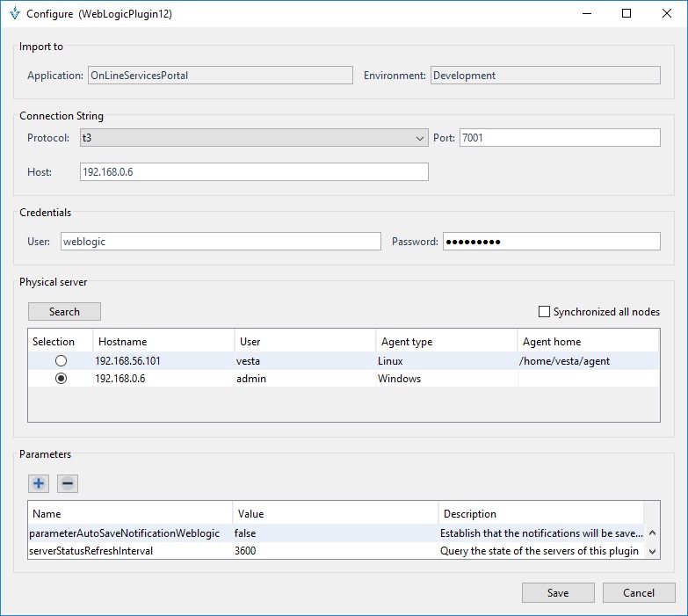Image resolution: width=688 pixels, height=616 pixels.
Task: Select the serverStatusRefreshInterval cell
Action: point(130,551)
